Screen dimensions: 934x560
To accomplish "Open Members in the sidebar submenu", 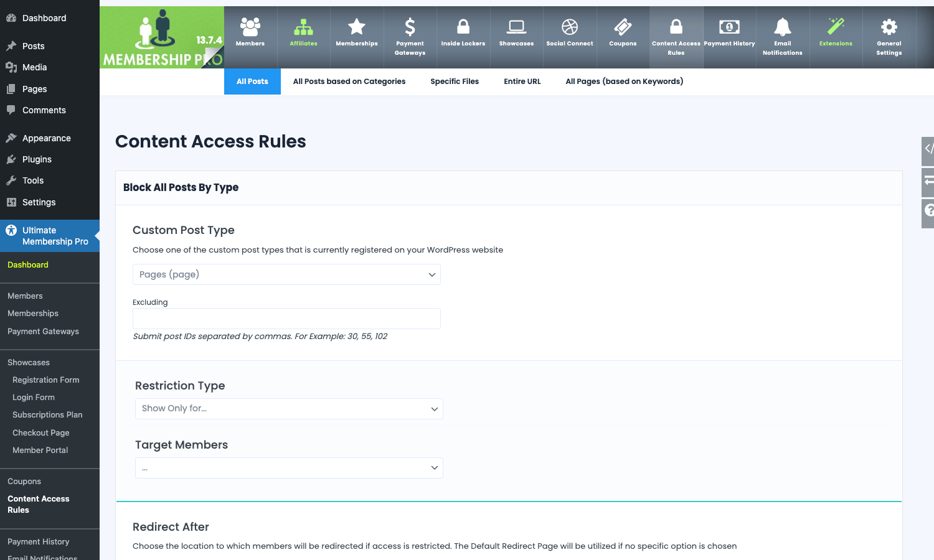I will click(x=25, y=296).
